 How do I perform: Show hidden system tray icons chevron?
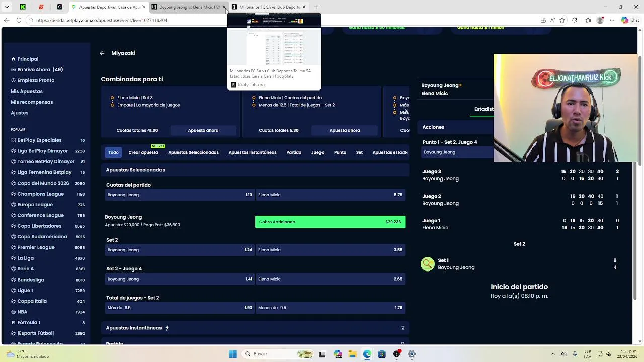click(x=553, y=354)
